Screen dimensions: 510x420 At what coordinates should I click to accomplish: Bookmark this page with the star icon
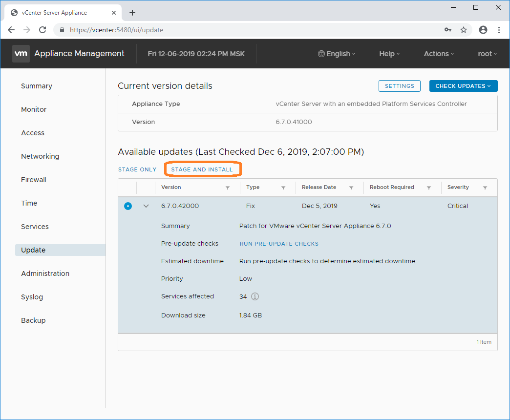464,30
